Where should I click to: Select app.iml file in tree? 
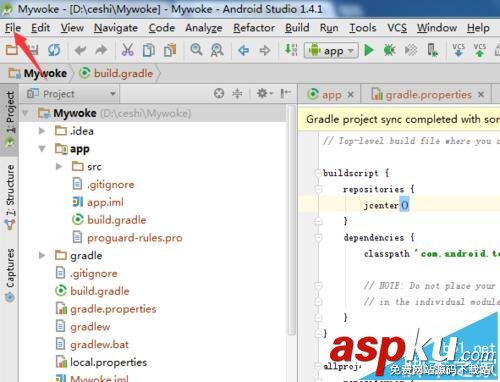click(x=98, y=202)
